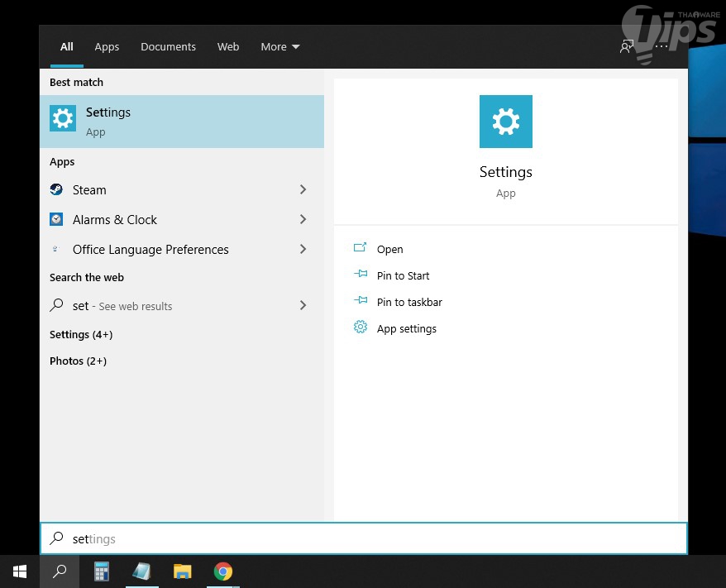Click the Settings title in preview

coord(505,172)
